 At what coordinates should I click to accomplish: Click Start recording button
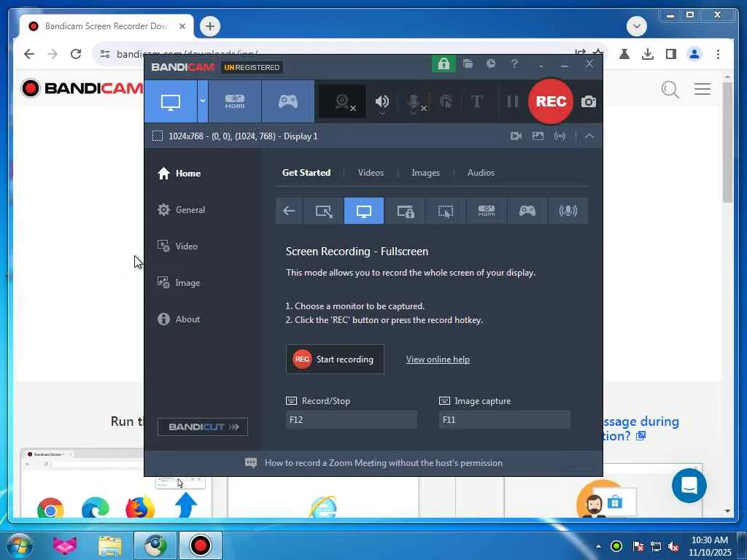[x=335, y=359]
